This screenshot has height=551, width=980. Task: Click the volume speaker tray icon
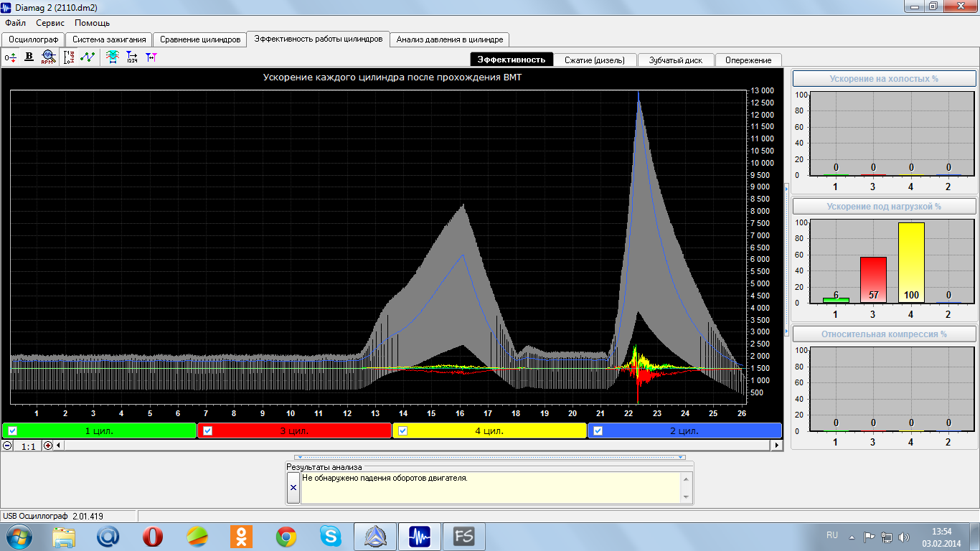903,537
